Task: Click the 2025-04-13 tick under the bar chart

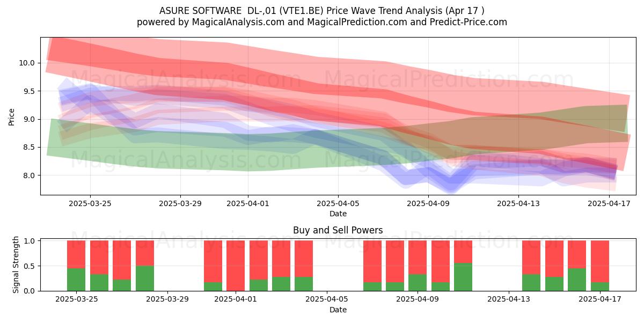Action: pyautogui.click(x=509, y=299)
